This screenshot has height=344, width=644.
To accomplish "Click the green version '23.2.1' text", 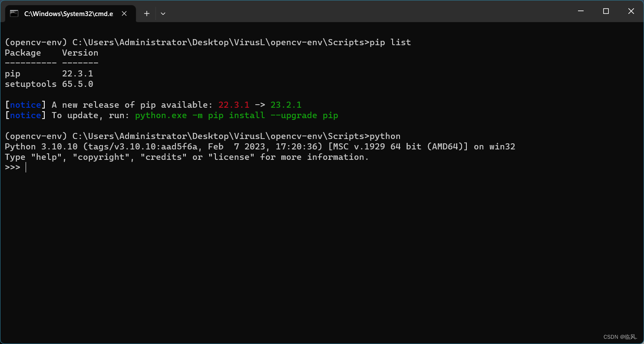I will pyautogui.click(x=286, y=105).
